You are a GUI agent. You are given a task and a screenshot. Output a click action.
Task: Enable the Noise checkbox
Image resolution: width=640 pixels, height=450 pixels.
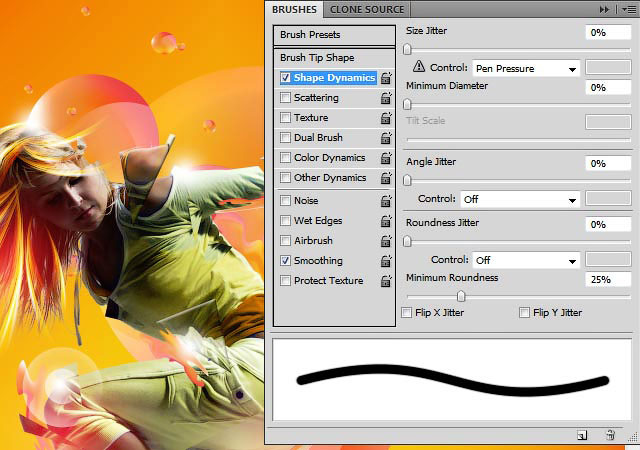(x=285, y=200)
